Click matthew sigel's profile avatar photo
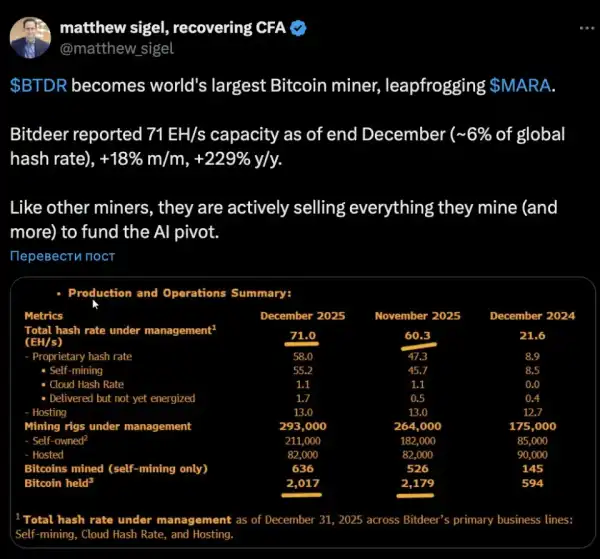This screenshot has height=559, width=600. [x=31, y=37]
